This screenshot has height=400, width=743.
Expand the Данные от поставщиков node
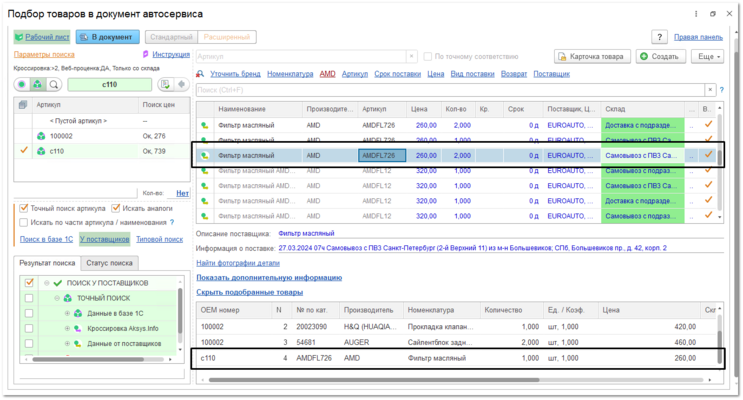point(67,344)
